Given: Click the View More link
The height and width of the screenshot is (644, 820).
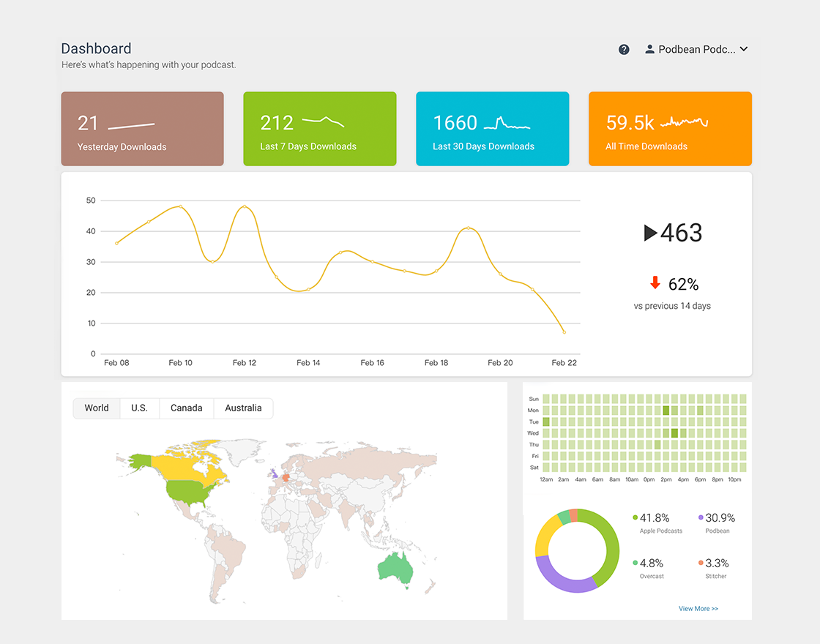Looking at the screenshot, I should (698, 608).
